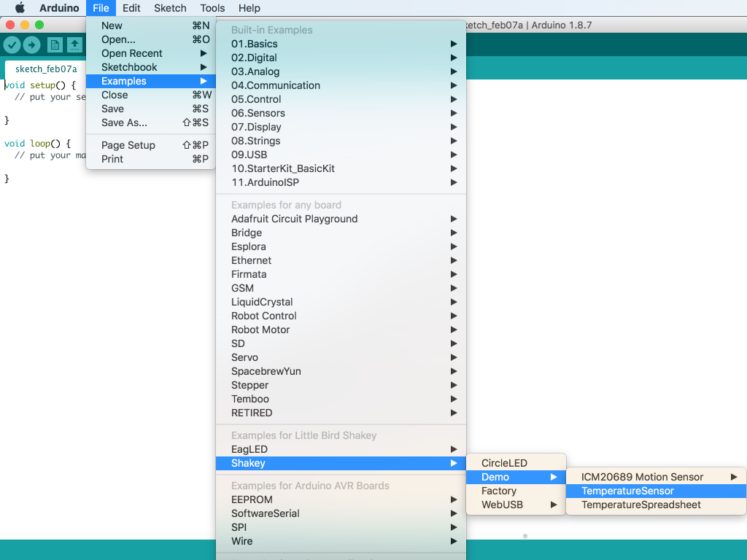Open EagLED examples submenu

341,449
